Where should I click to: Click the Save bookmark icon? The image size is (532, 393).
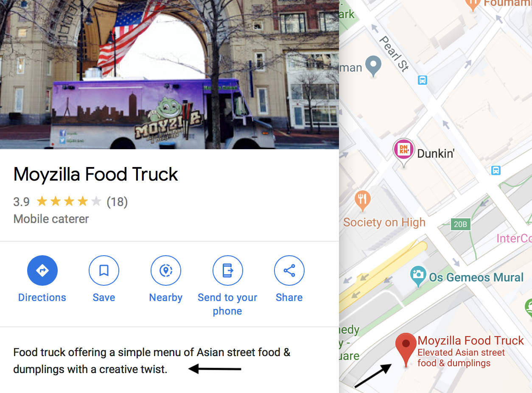104,270
